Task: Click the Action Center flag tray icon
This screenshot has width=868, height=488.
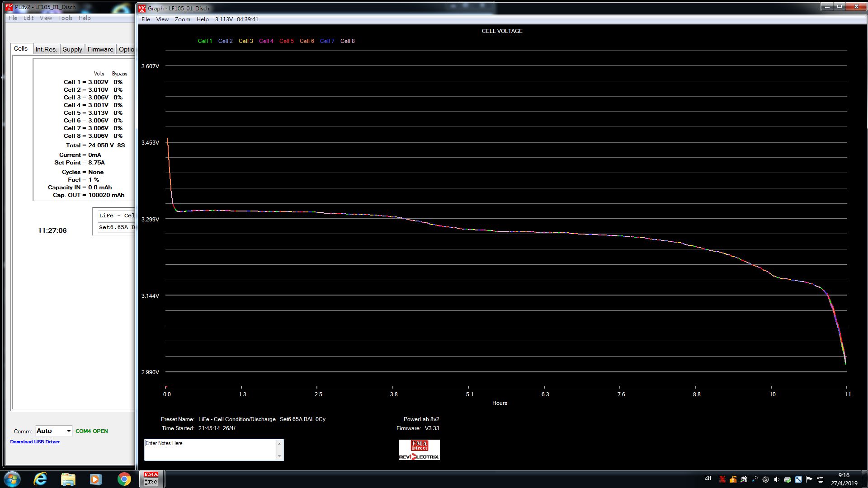Action: point(809,479)
